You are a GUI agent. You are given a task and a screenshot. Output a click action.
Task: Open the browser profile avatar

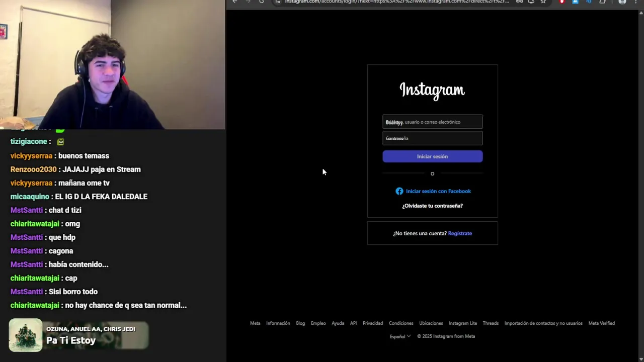[622, 2]
